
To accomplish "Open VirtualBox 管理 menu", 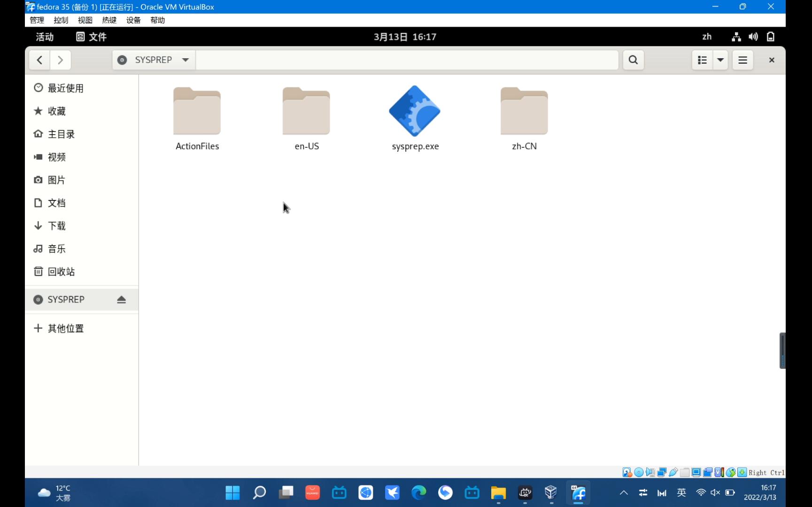I will pyautogui.click(x=37, y=20).
